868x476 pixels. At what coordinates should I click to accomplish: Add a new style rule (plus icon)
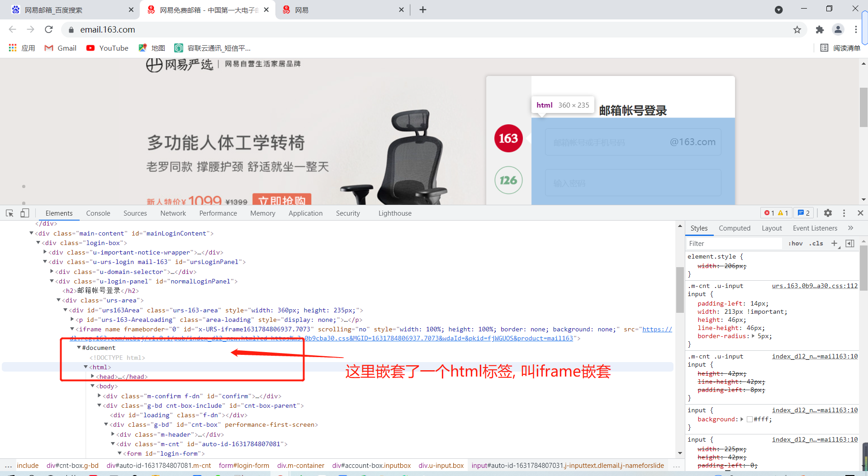click(x=835, y=243)
